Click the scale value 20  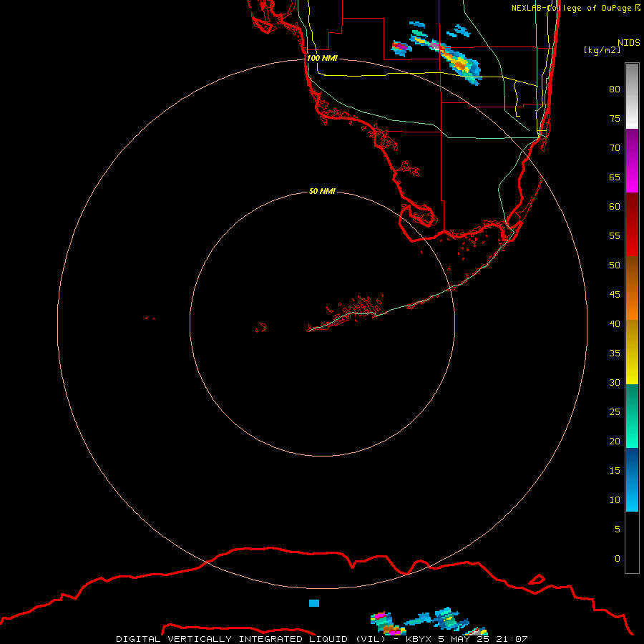pos(615,441)
